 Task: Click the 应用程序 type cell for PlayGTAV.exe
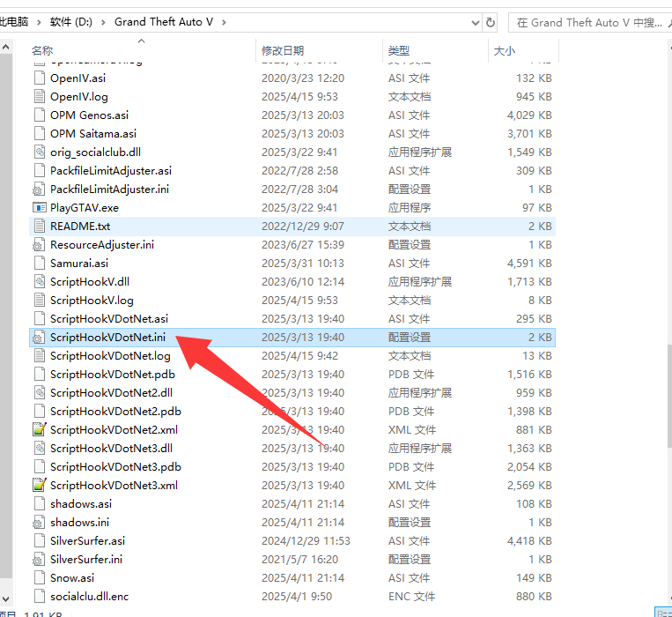pos(410,207)
